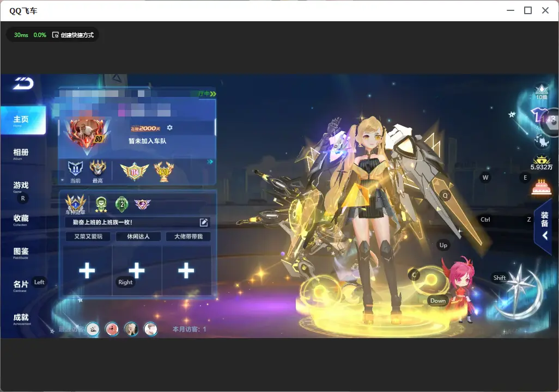Open the 游戏 Game tab
This screenshot has width=559, height=392.
click(x=21, y=186)
